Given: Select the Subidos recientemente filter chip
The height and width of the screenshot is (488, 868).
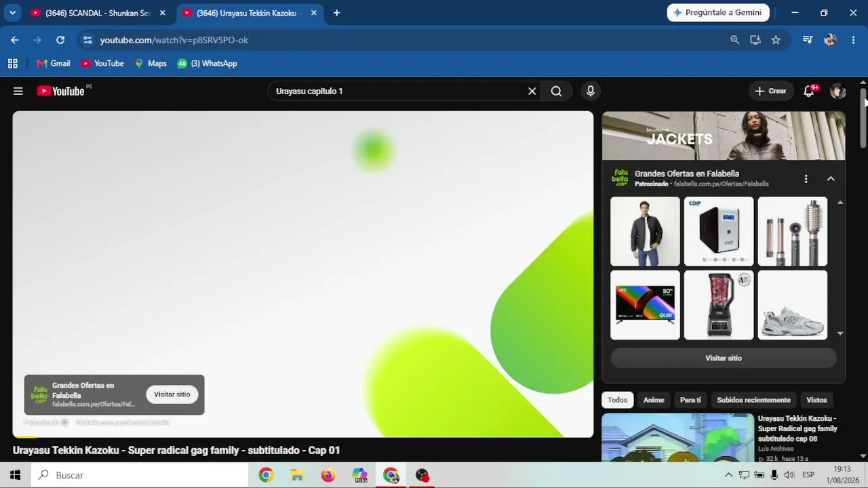Looking at the screenshot, I should [x=753, y=400].
